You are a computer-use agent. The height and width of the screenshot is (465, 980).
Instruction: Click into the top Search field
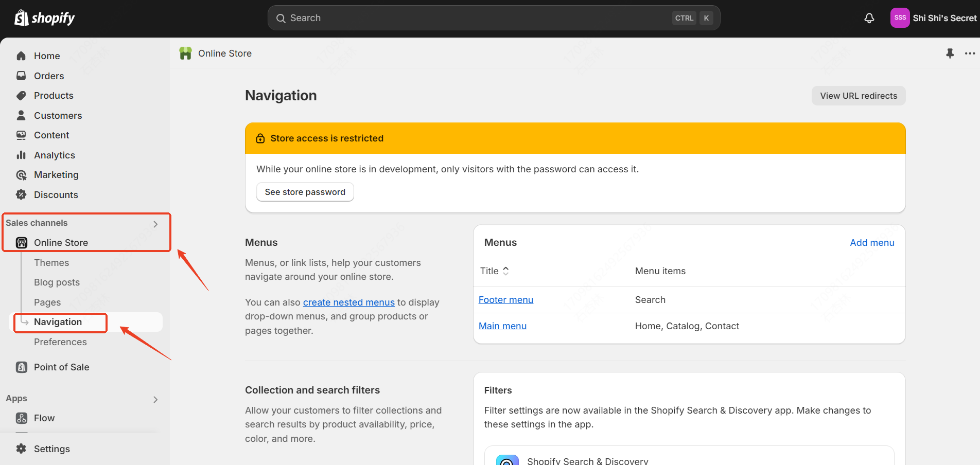(x=494, y=18)
